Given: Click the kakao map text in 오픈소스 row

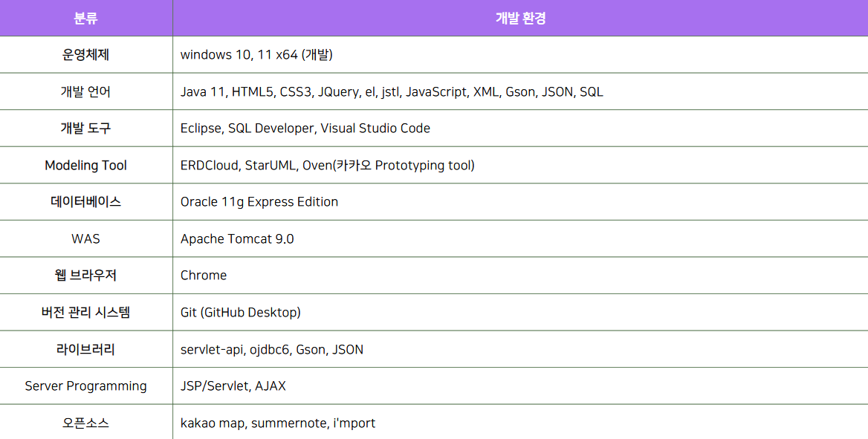Looking at the screenshot, I should (210, 423).
